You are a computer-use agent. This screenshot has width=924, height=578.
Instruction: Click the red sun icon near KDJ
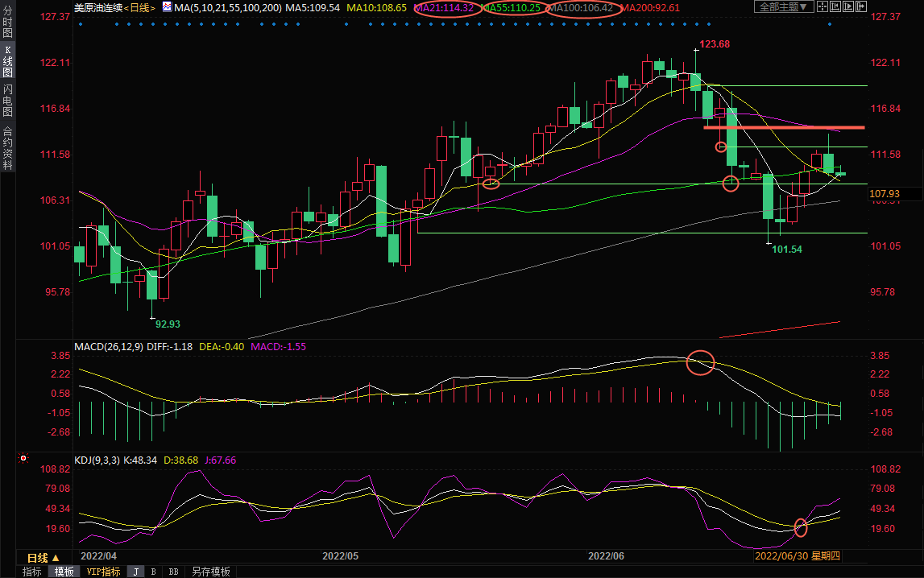[x=23, y=460]
